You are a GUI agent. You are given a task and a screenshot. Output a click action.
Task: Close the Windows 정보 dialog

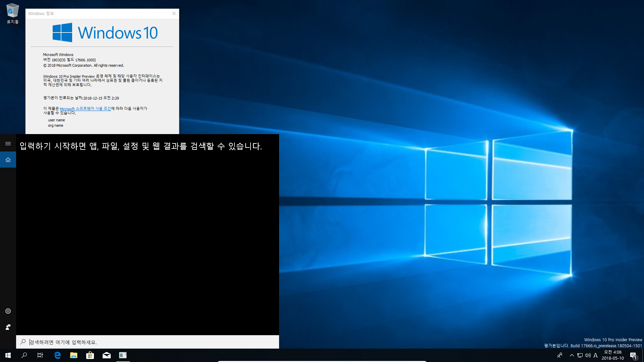(174, 13)
